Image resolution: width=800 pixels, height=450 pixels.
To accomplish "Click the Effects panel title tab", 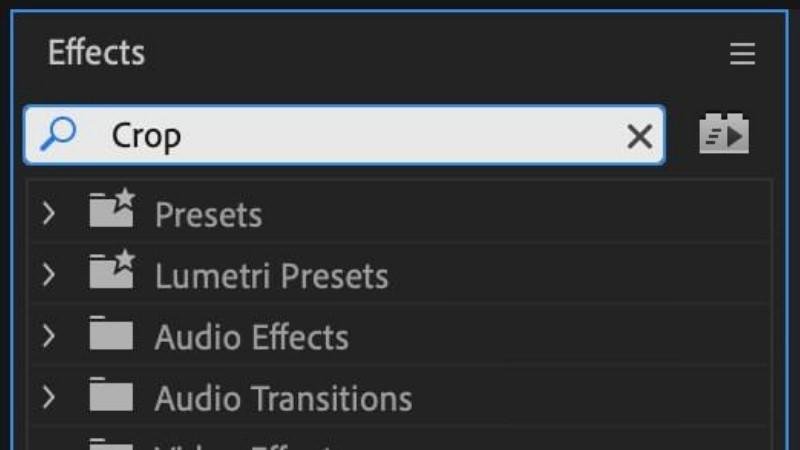I will click(x=96, y=52).
